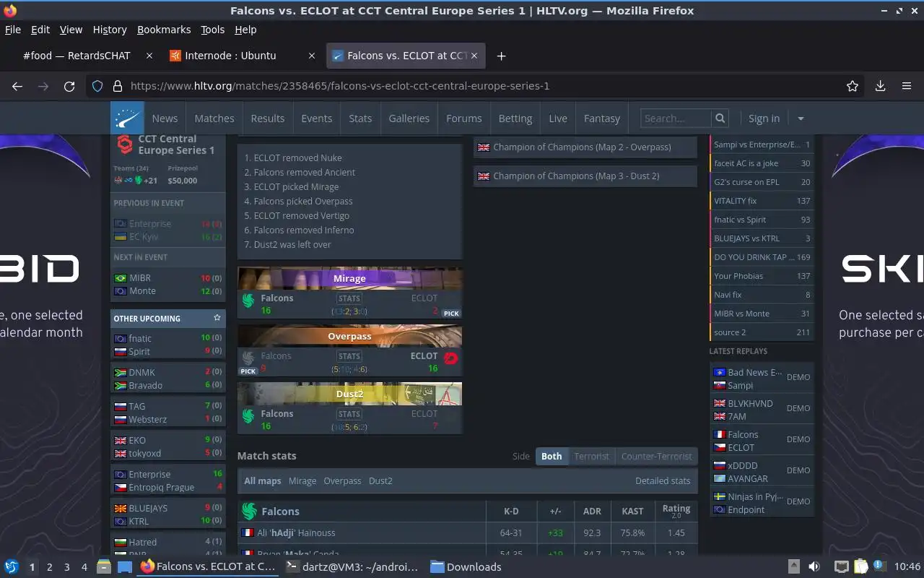Switch to workspace 2 in taskbar

pos(49,567)
